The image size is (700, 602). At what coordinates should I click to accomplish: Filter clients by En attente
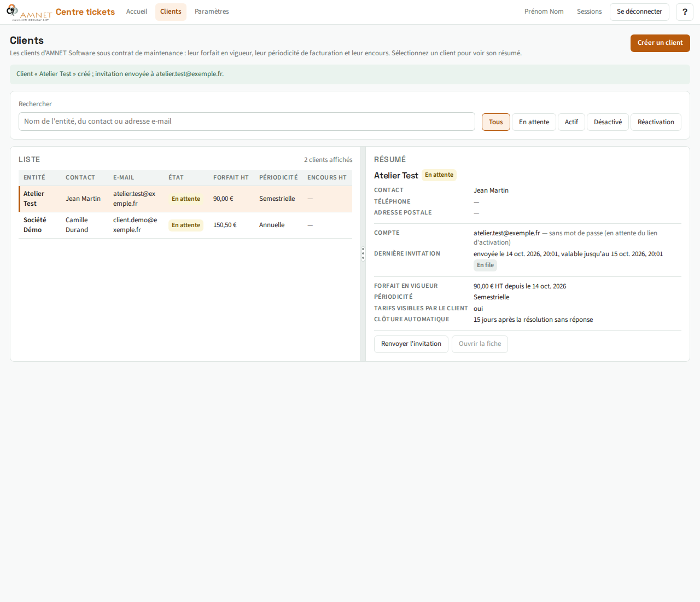point(534,122)
